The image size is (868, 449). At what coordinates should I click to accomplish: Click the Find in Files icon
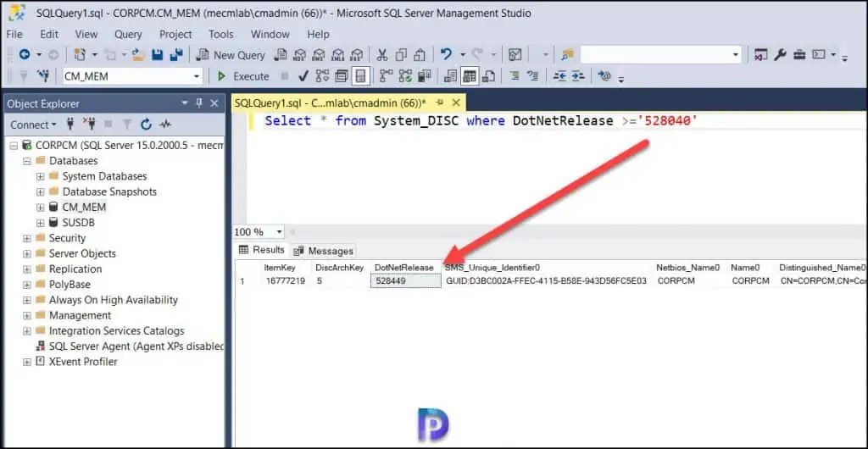(x=567, y=55)
